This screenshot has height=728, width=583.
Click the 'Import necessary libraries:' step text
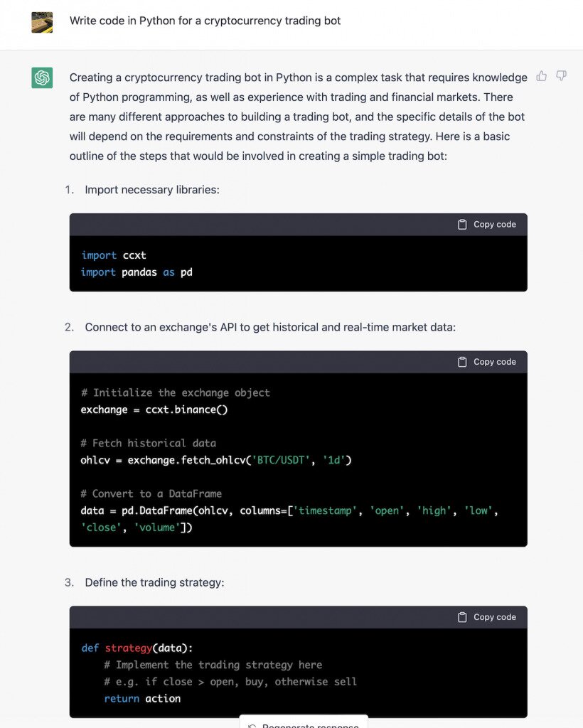(x=153, y=190)
